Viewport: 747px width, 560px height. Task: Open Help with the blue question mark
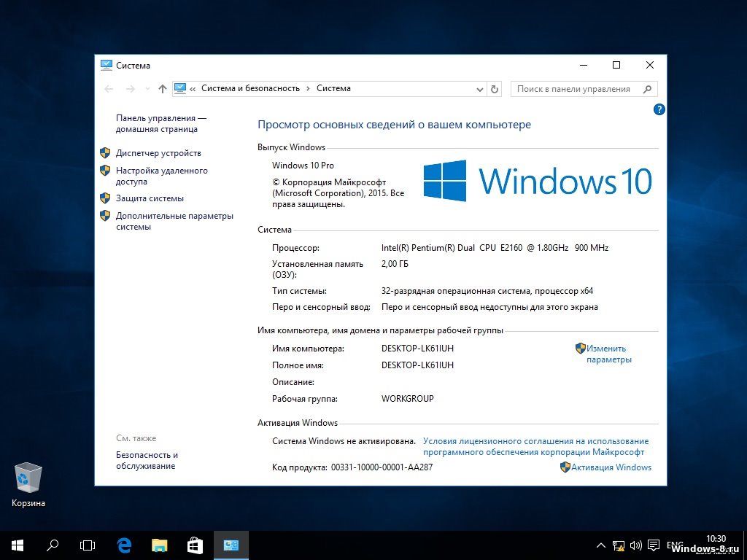click(659, 109)
